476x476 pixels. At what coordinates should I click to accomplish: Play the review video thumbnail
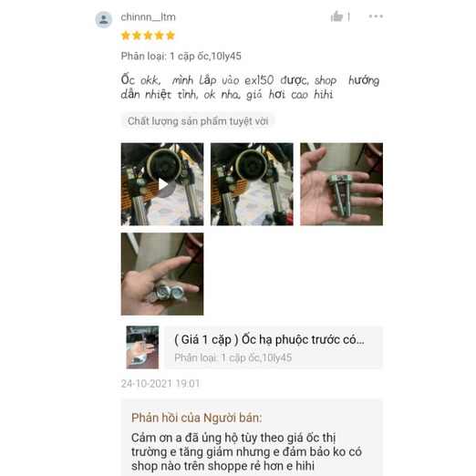point(162,184)
